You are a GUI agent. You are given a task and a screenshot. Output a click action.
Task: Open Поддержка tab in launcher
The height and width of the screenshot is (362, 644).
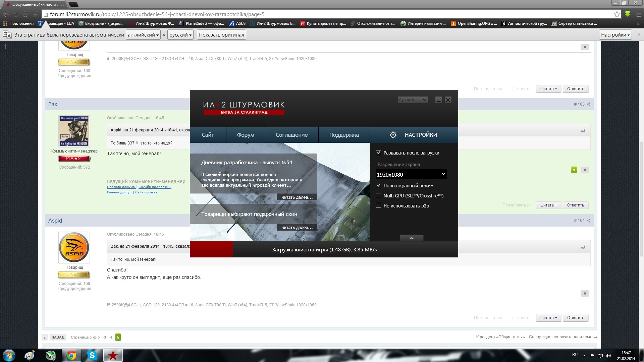coord(344,135)
